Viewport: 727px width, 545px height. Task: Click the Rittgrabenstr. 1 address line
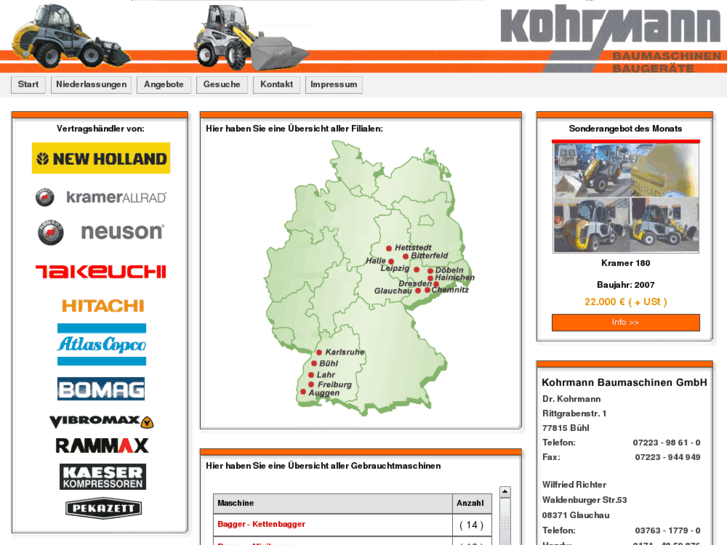[574, 413]
